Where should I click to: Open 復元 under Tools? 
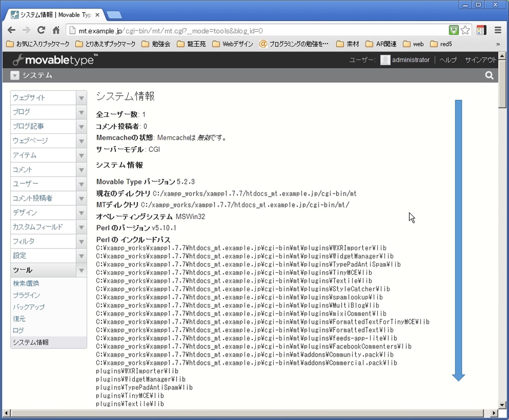(19, 319)
